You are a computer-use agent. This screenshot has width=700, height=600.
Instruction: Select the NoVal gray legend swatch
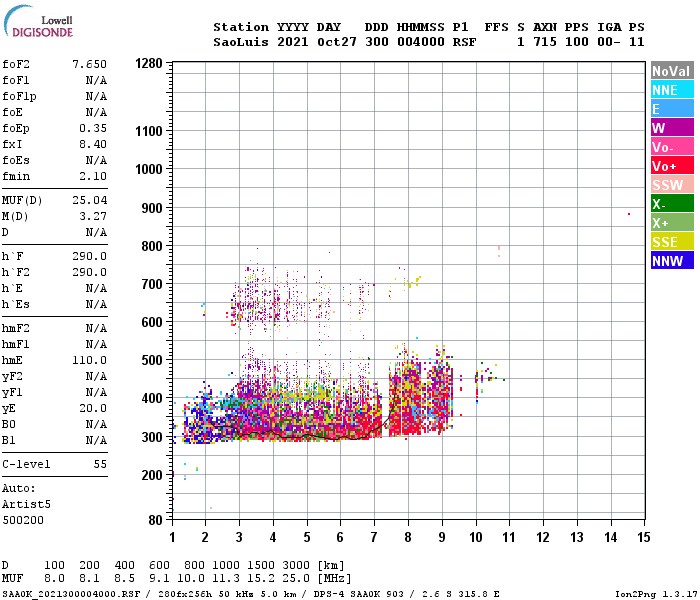[x=672, y=71]
